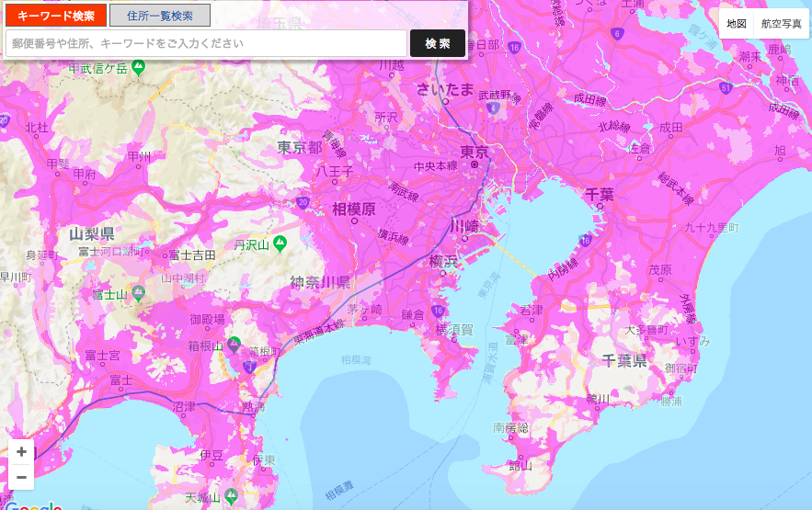Click the 富士山 mountain marker icon
The width and height of the screenshot is (812, 510).
coord(138,293)
